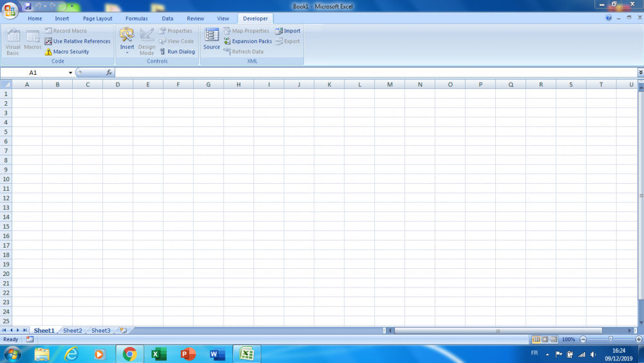The height and width of the screenshot is (363, 644).
Task: Click the Insert Worksheet tab icon
Action: (x=123, y=330)
